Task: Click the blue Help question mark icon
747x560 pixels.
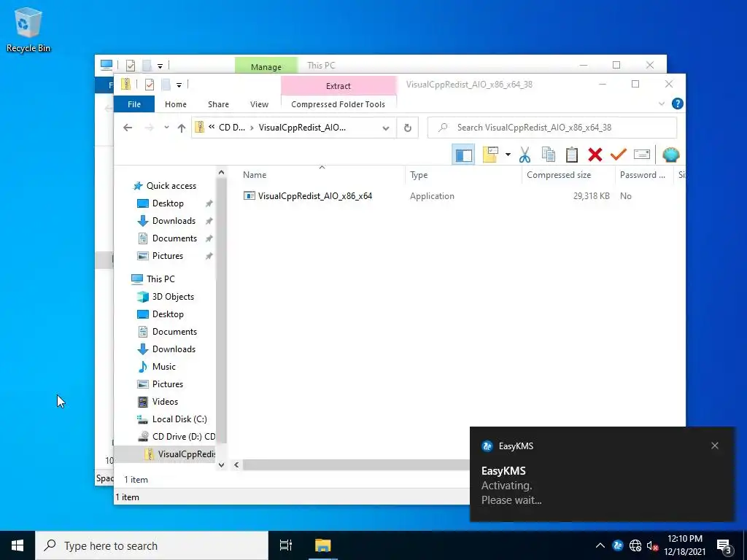Action: click(x=677, y=104)
